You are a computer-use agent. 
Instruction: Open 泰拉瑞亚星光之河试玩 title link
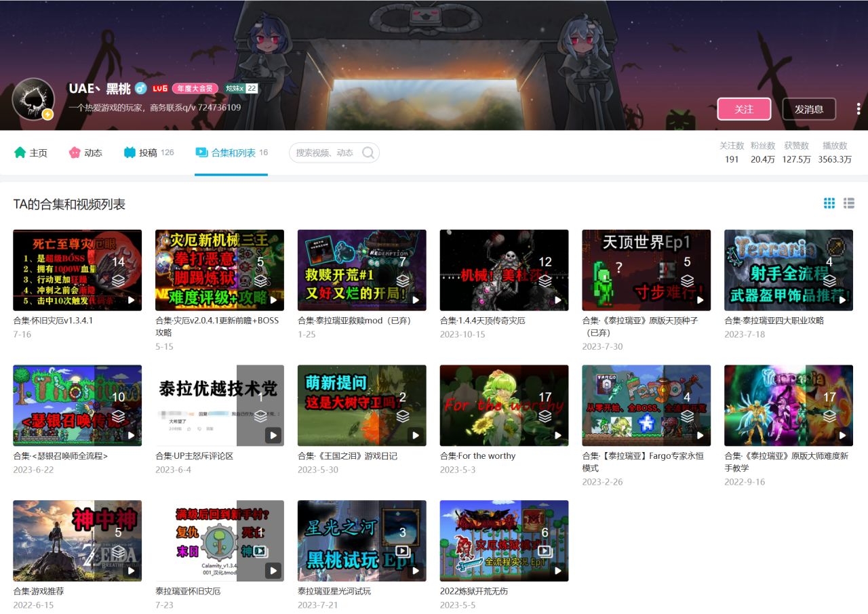coord(334,592)
